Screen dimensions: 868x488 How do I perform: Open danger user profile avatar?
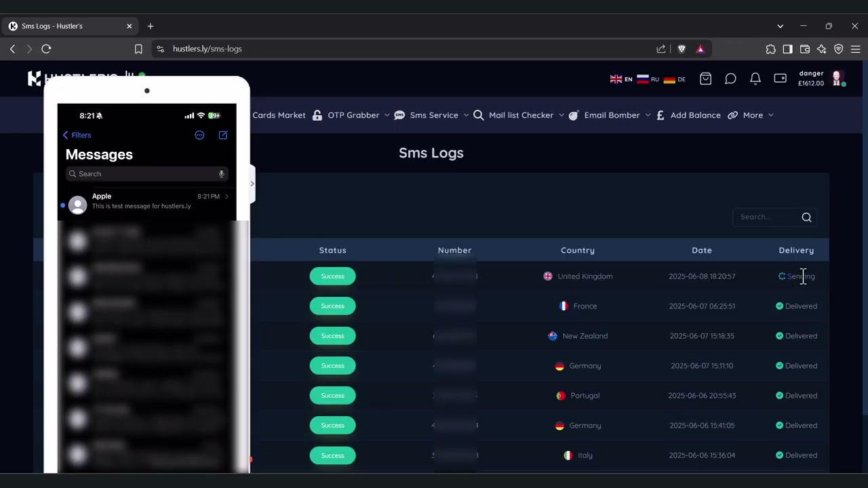[x=837, y=78]
